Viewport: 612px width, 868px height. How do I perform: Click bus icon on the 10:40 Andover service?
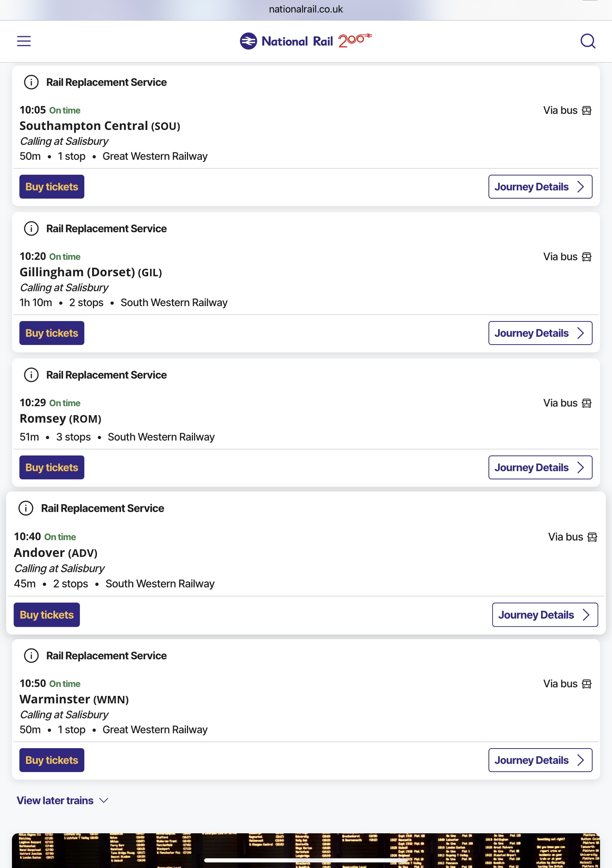click(592, 537)
